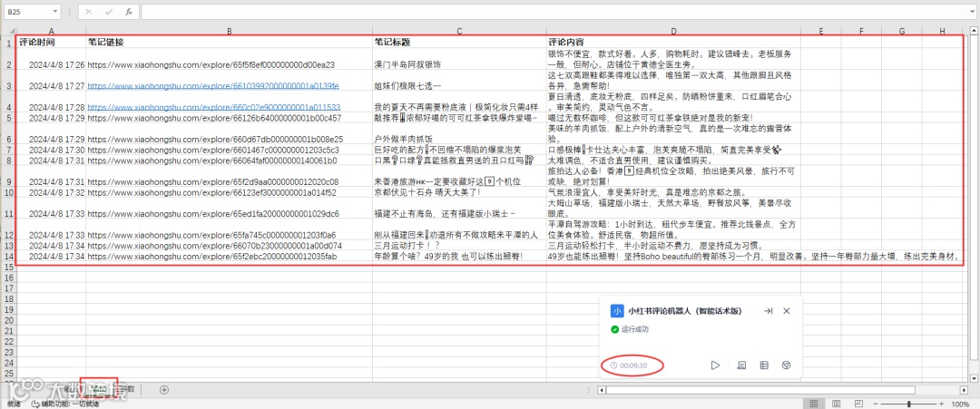
Task: Click into the formula bar input
Action: click(x=554, y=12)
